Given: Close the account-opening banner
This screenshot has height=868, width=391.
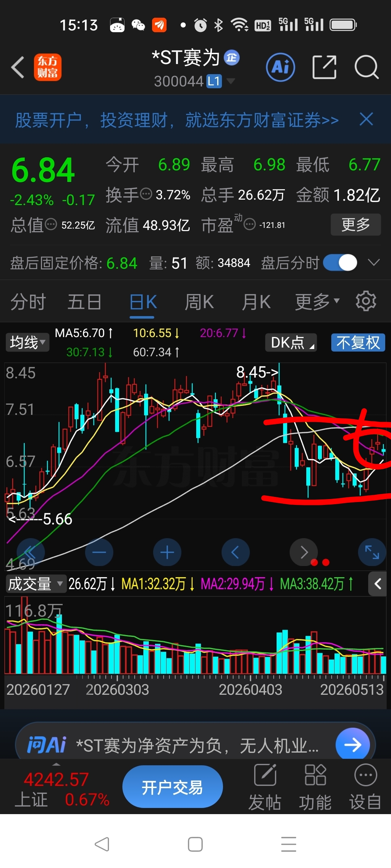Looking at the screenshot, I should [366, 119].
